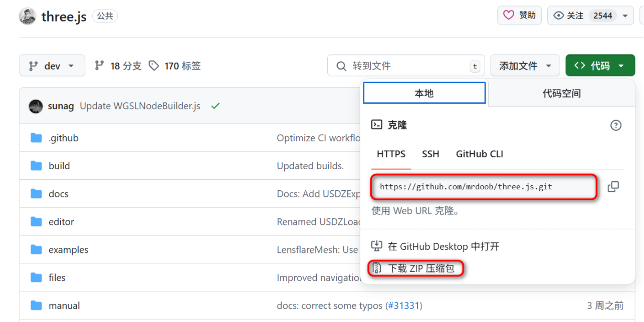Open the Optimize CI workflow commit message
644x322 pixels.
coord(318,138)
